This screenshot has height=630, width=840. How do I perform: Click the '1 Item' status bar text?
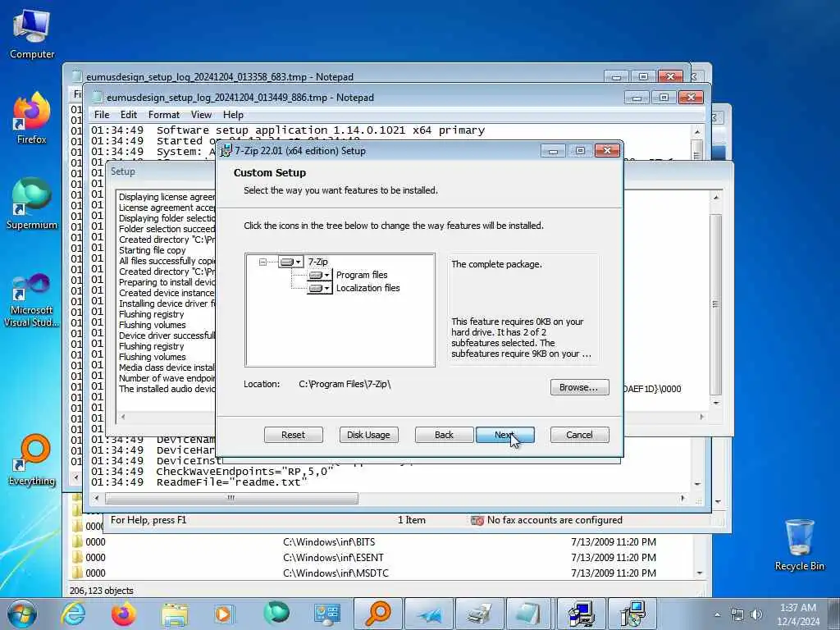click(412, 520)
